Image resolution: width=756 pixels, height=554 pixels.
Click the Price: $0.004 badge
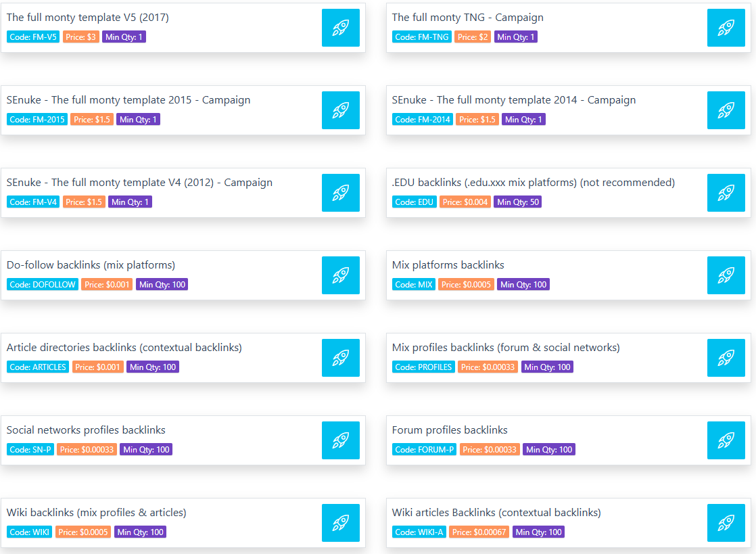tap(465, 202)
